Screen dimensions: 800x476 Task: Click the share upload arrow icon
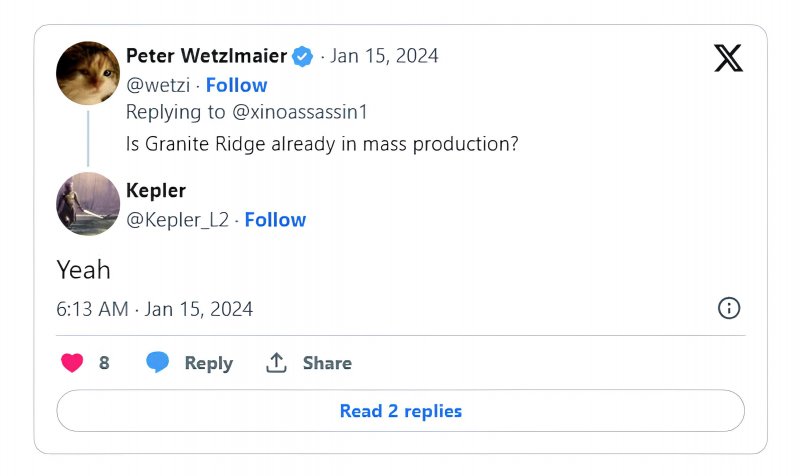point(277,363)
